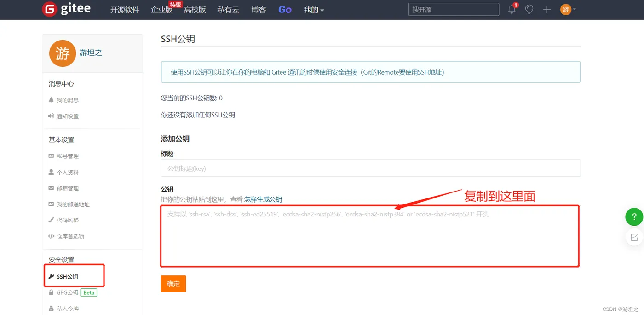Open the floating question mark help button
Screen dimensions: 644x315
tap(634, 216)
